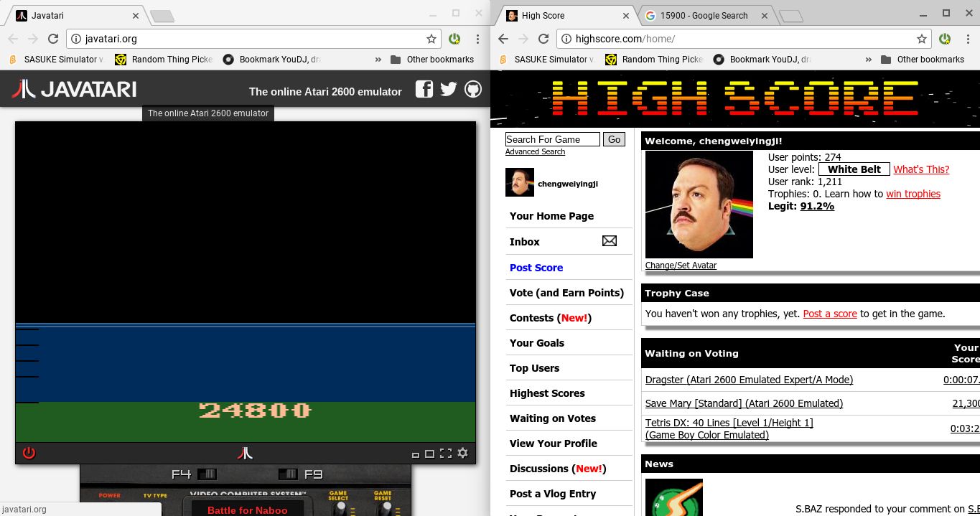This screenshot has width=980, height=516.
Task: Open Javatari Facebook page icon
Action: pos(424,89)
